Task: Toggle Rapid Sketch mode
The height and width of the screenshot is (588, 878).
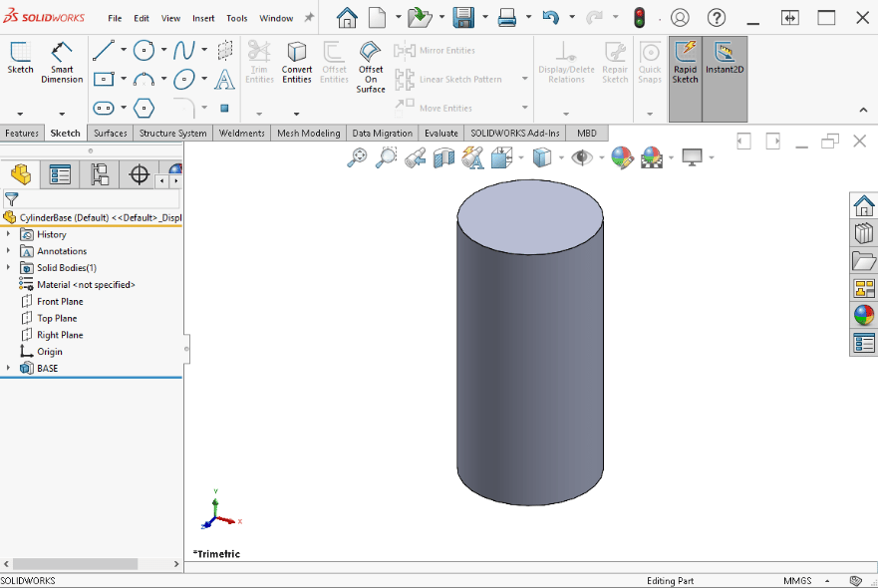Action: pyautogui.click(x=685, y=63)
